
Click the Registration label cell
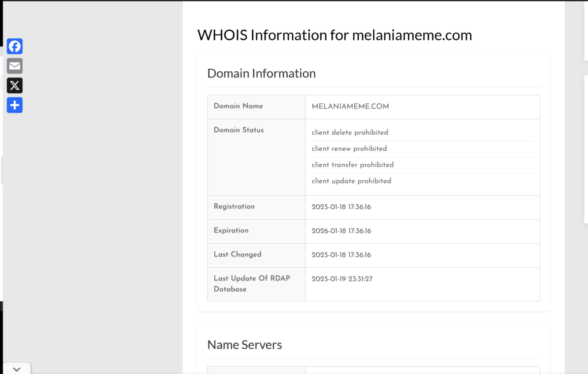(x=257, y=207)
